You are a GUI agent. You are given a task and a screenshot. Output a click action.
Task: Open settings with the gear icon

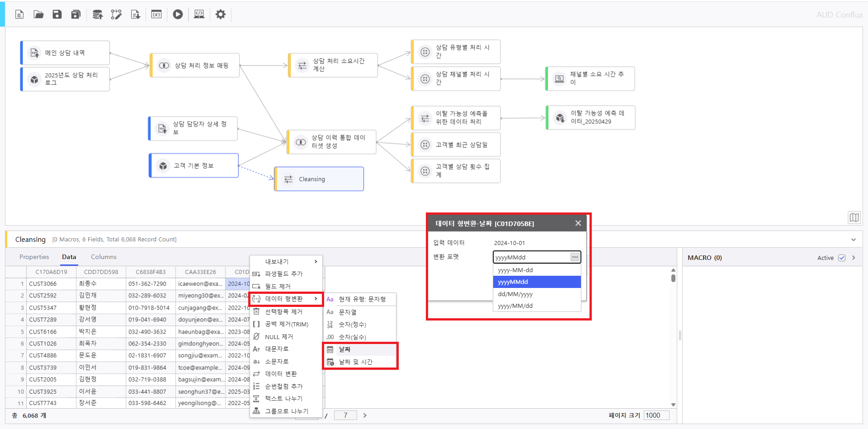221,14
